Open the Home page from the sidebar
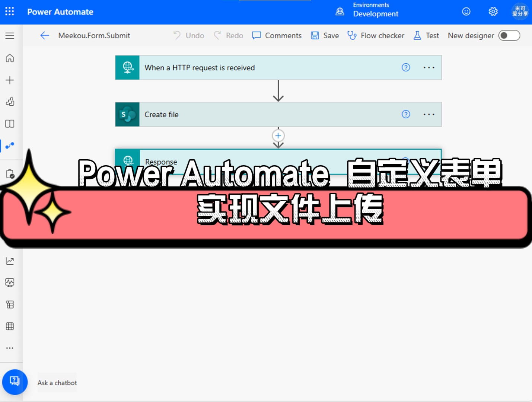The width and height of the screenshot is (532, 402). pos(10,58)
